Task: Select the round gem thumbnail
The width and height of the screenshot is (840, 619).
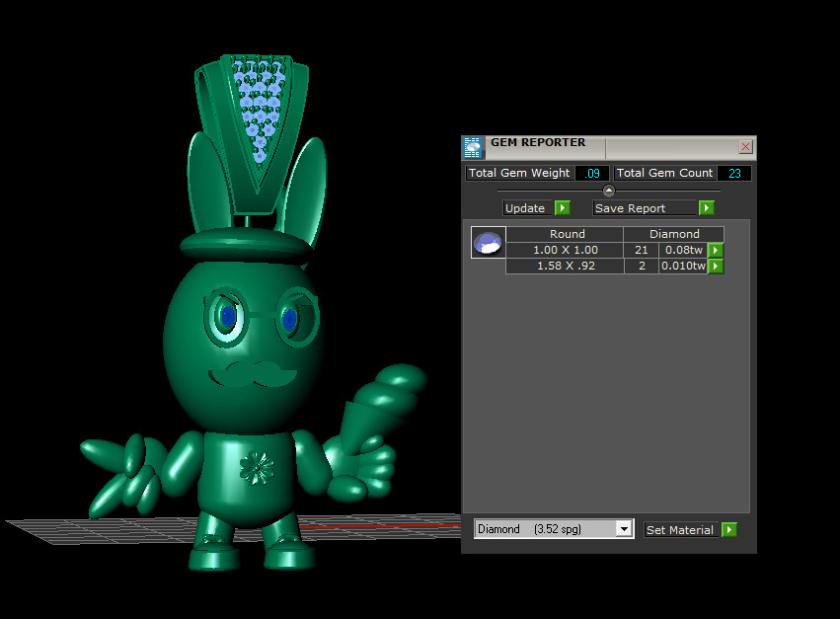Action: [488, 242]
